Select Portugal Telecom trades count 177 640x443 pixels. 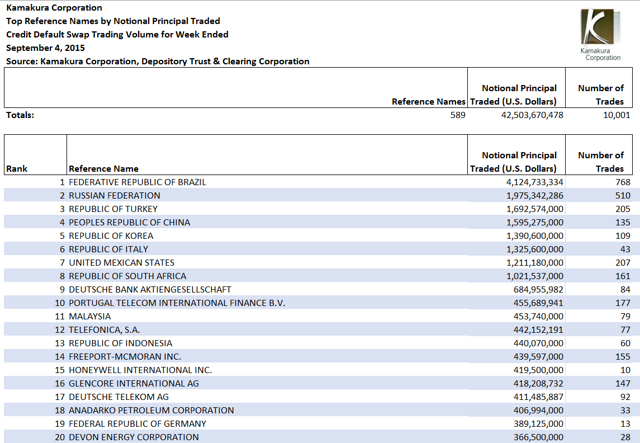coord(623,303)
